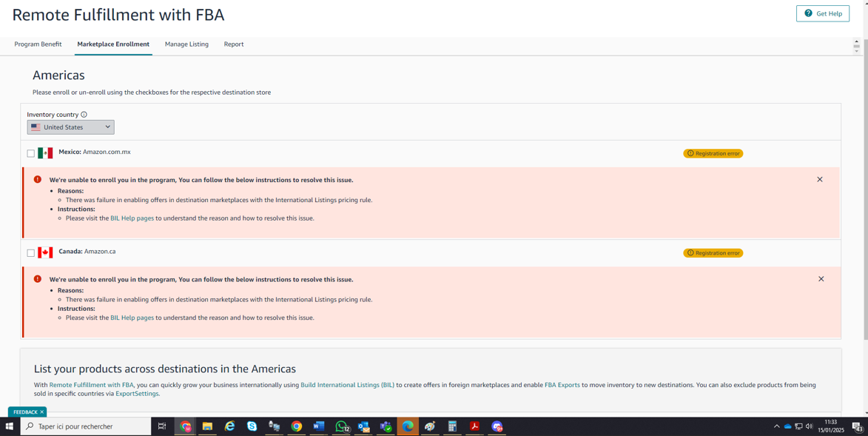This screenshot has height=436, width=868.
Task: Dismiss the Mexico error alert with X
Action: pos(820,179)
